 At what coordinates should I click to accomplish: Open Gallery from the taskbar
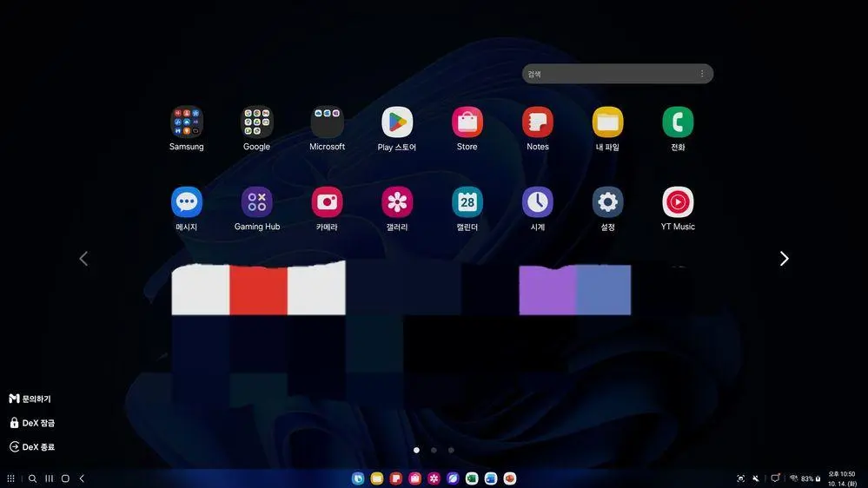[434, 478]
